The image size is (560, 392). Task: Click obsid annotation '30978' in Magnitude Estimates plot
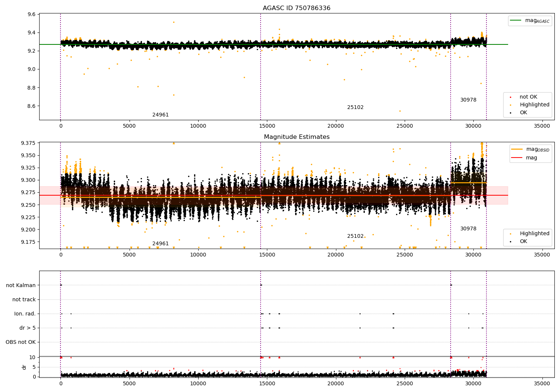pyautogui.click(x=468, y=229)
